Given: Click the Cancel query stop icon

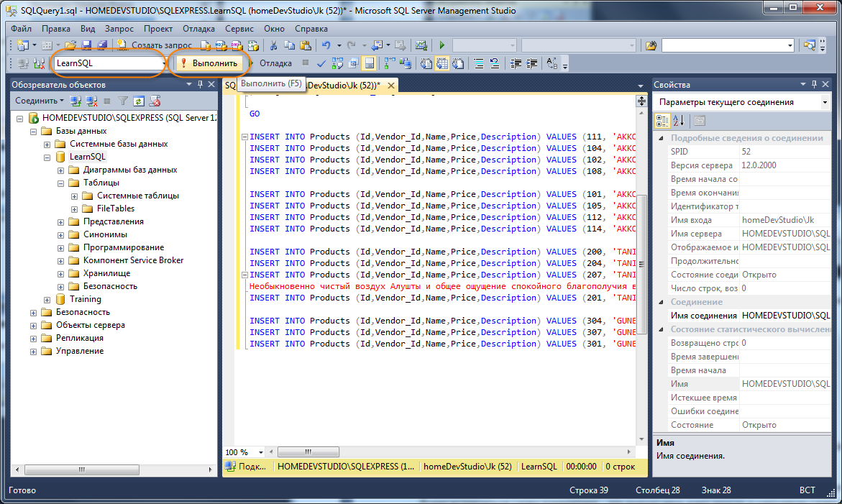Looking at the screenshot, I should [x=305, y=63].
